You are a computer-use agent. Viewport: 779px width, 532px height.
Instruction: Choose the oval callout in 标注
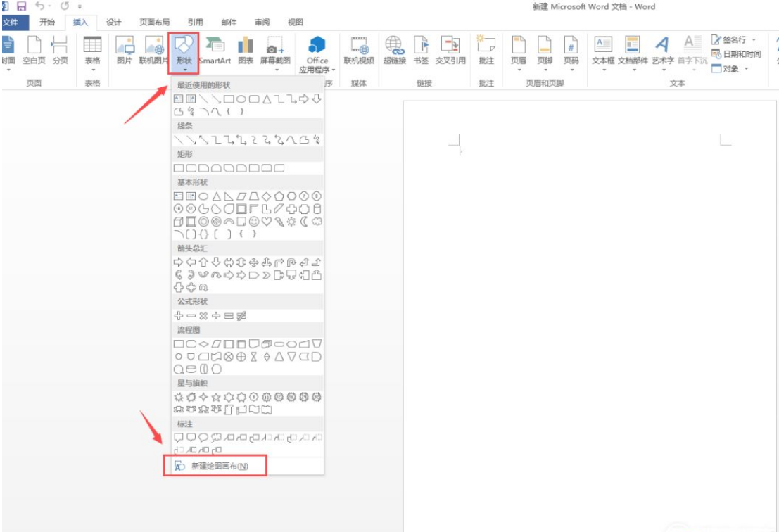click(x=203, y=438)
